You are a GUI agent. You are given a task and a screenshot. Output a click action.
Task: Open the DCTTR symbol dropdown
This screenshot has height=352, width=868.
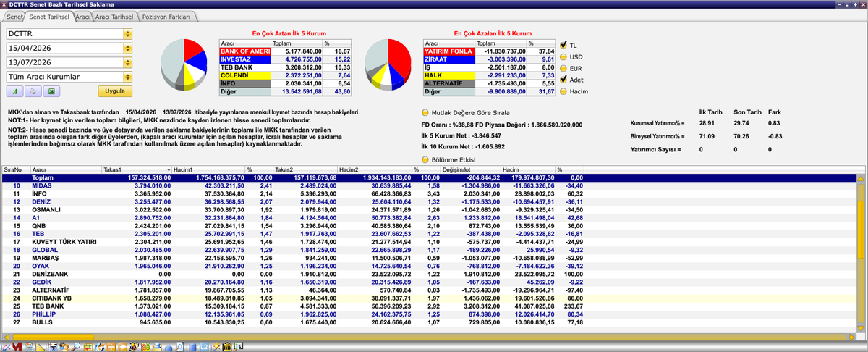pos(128,33)
